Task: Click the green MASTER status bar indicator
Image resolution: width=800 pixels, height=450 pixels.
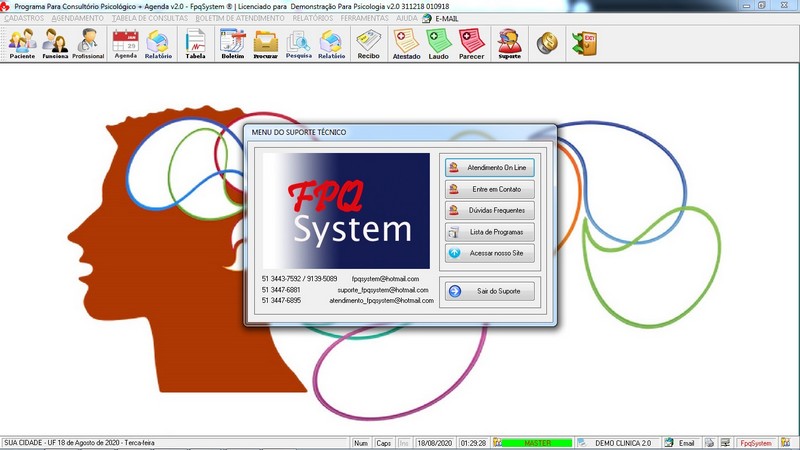Action: tap(537, 442)
